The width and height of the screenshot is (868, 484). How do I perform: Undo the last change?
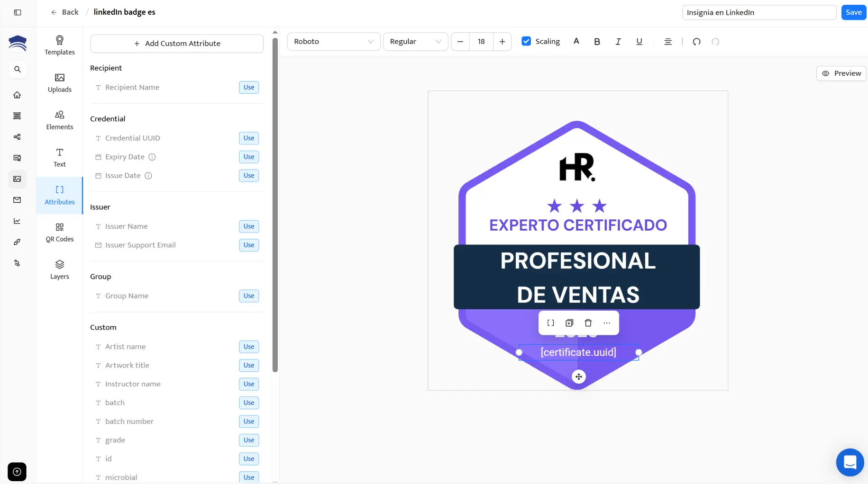click(x=696, y=42)
